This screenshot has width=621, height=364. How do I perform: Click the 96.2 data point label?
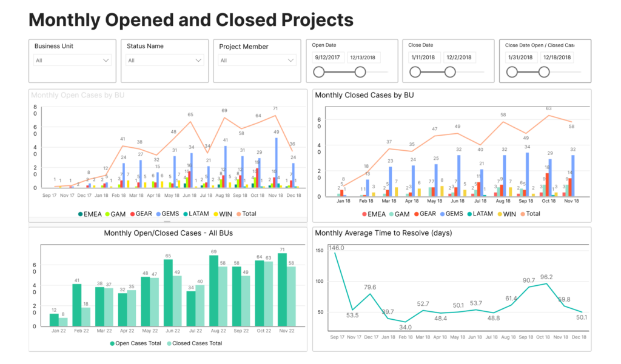(x=546, y=277)
